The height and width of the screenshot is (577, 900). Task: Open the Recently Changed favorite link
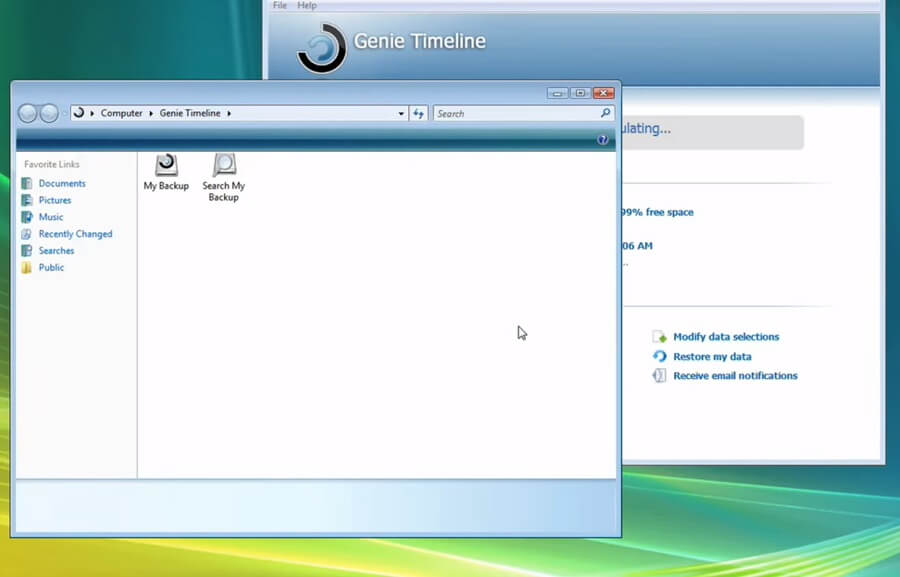pos(75,234)
